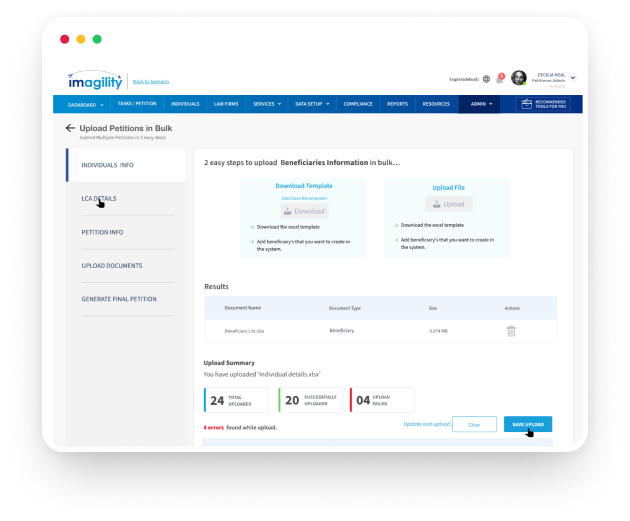Click the language globe icon
Viewport: 630px width, 521px height.
(486, 78)
